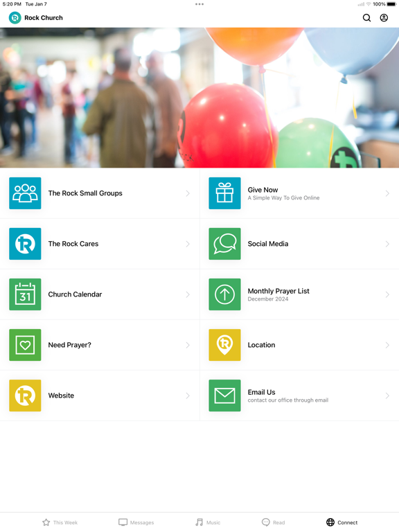Tap the star icon for This Week
The image size is (399, 532).
pyautogui.click(x=46, y=522)
